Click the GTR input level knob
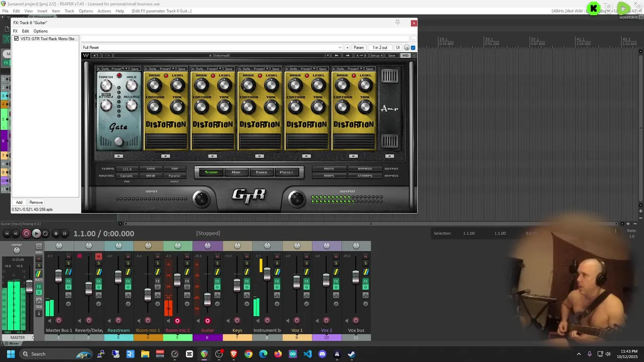644x362 pixels. pos(201,199)
